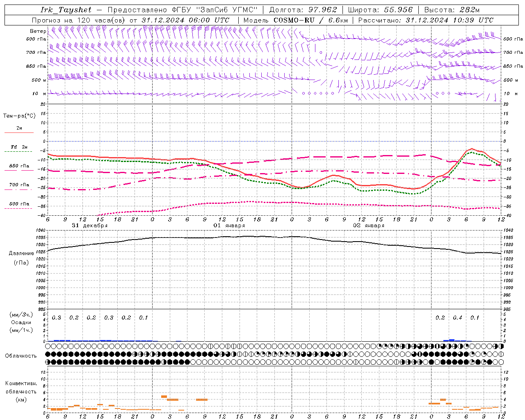Click the Тем-ра(°C) temperature panel label
This screenshot has width=525, height=420.
coord(19,116)
